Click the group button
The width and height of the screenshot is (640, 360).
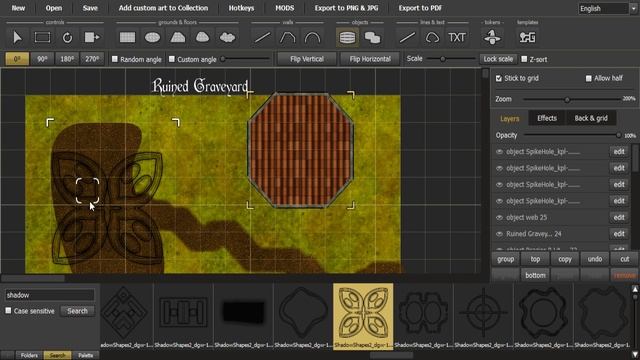(x=505, y=259)
